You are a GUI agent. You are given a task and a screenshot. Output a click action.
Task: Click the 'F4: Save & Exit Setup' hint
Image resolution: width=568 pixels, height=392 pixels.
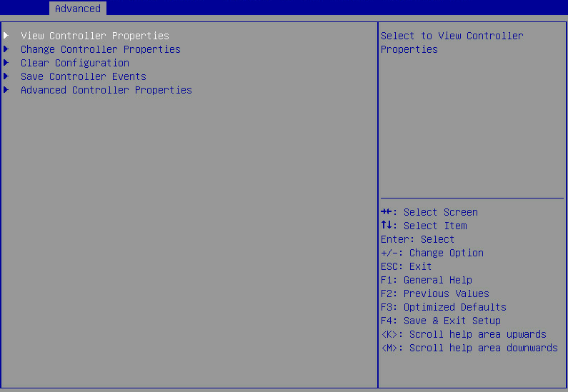(x=441, y=321)
